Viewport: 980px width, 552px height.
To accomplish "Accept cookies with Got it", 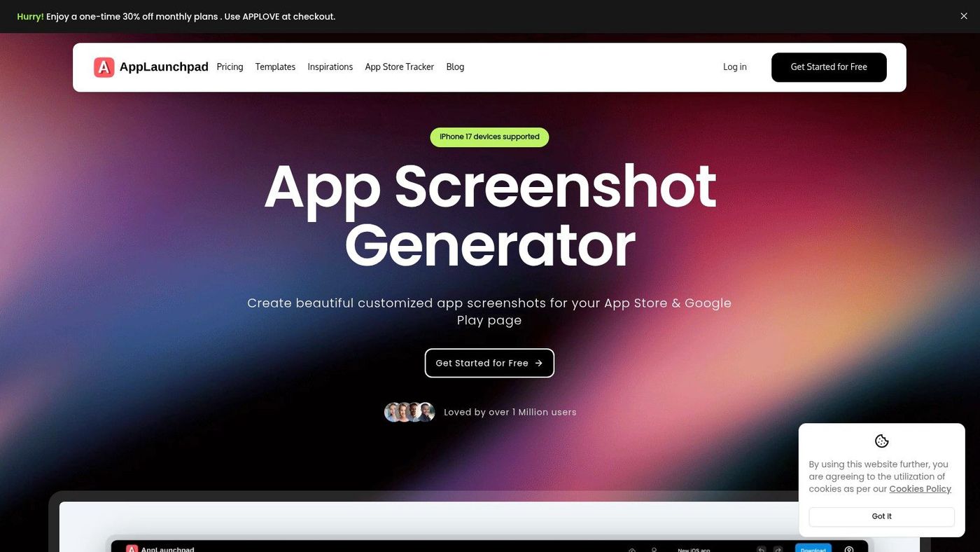I will pos(881,516).
